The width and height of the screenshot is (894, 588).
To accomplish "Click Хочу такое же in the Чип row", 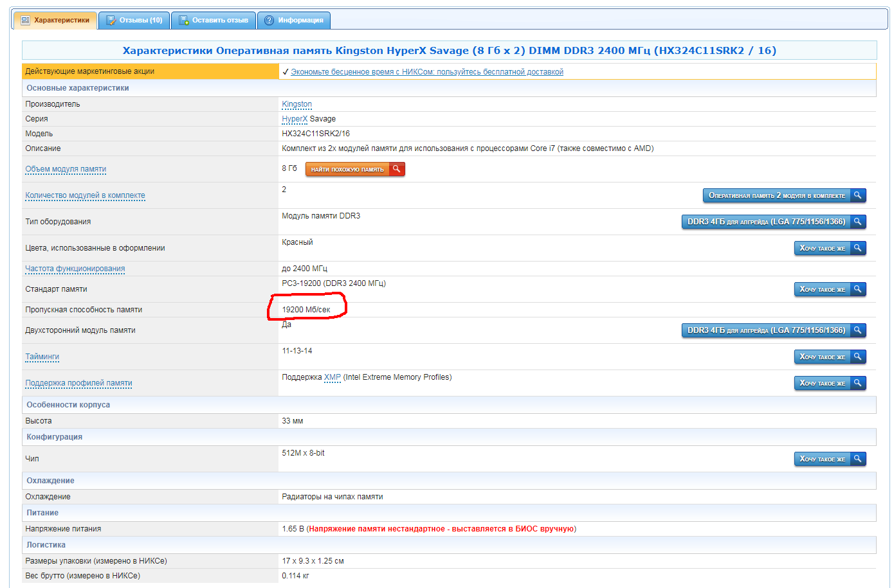I will (x=830, y=459).
